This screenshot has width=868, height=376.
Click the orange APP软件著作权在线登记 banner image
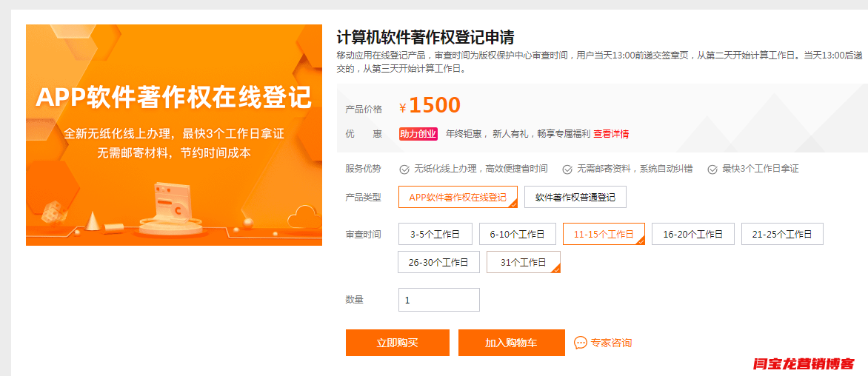coord(174,135)
